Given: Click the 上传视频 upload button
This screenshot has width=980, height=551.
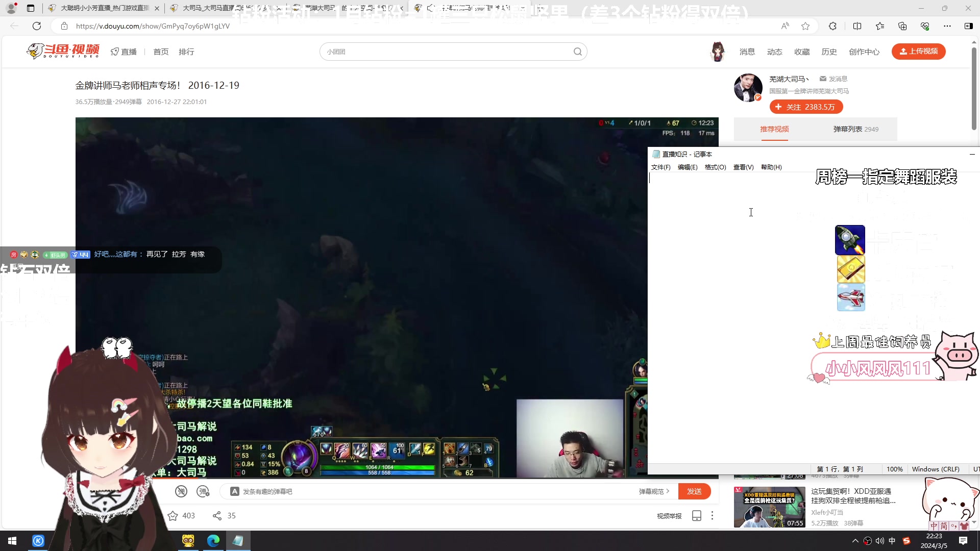Looking at the screenshot, I should pos(918,52).
